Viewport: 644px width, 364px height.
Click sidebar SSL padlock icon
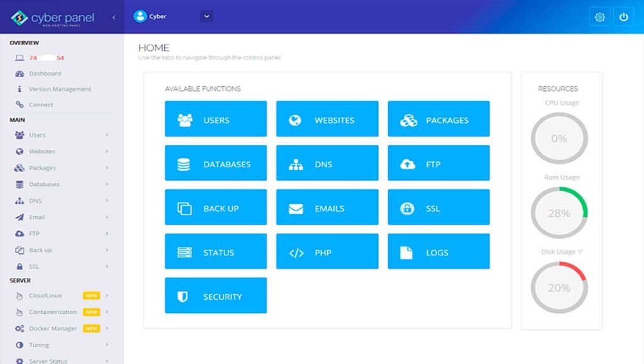tap(19, 267)
